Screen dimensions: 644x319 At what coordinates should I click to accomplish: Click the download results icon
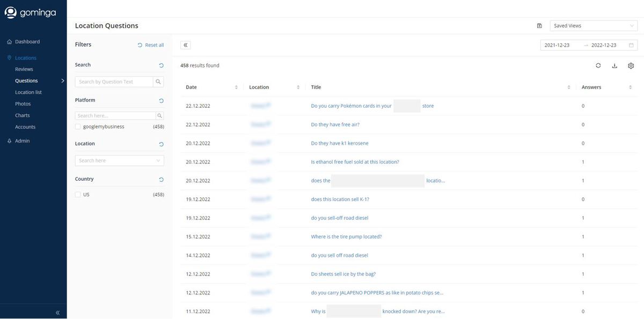(614, 65)
